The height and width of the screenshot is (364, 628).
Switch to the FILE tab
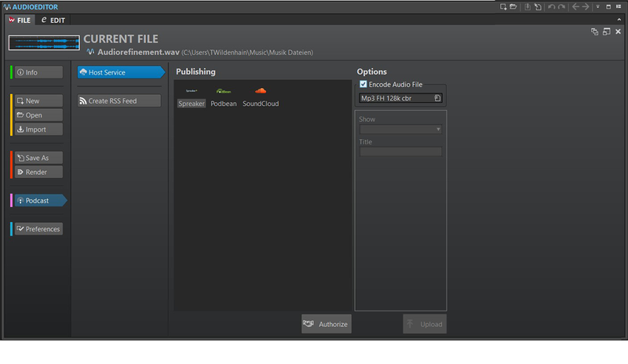(20, 20)
